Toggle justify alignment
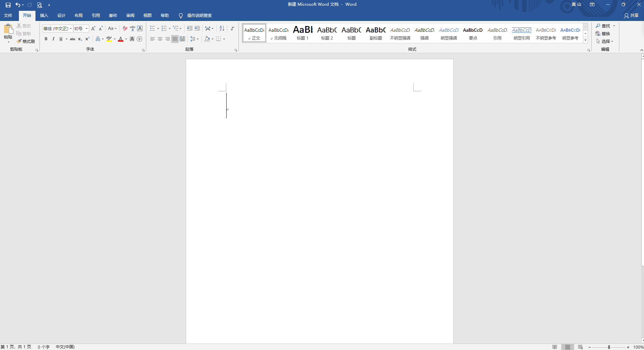This screenshot has height=350, width=644. (175, 39)
